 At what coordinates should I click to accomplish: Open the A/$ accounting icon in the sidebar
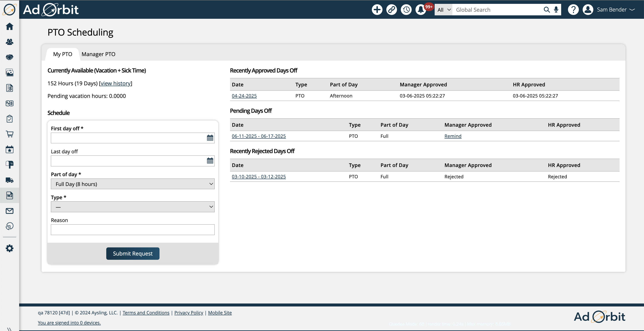[10, 103]
